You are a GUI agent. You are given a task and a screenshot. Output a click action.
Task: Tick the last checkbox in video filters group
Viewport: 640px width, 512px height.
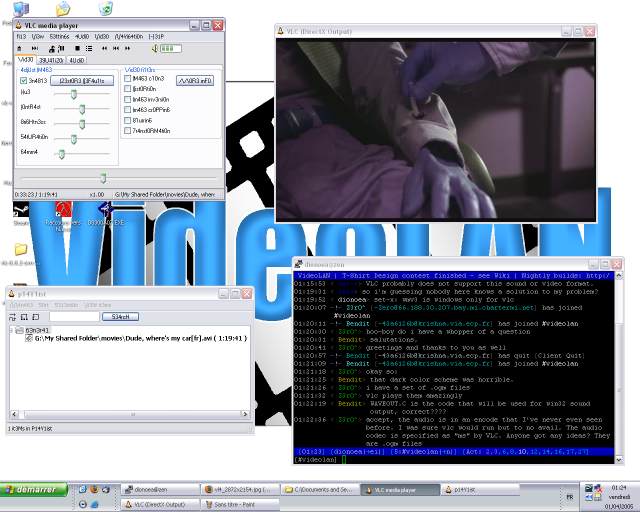click(x=127, y=130)
